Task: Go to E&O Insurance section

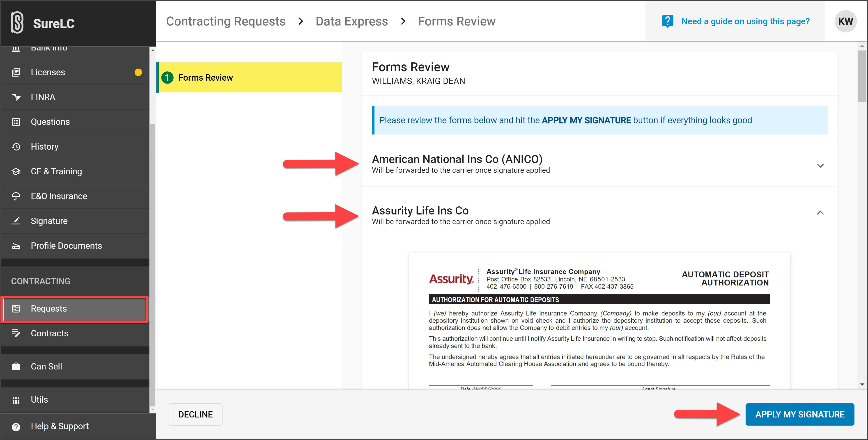Action: pos(75,196)
